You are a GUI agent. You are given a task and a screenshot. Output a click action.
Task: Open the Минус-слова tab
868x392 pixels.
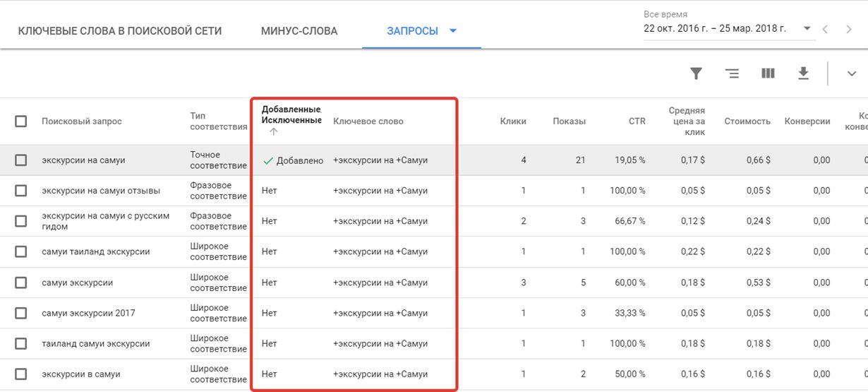(x=299, y=31)
